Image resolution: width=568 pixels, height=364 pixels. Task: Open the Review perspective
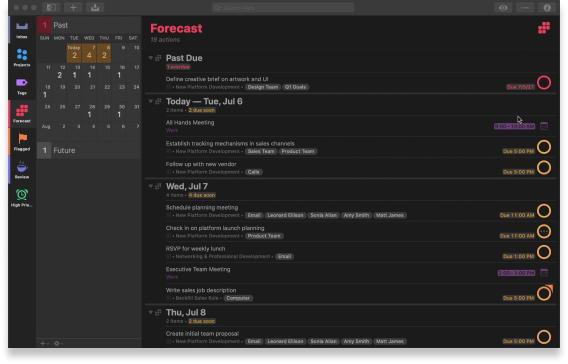(22, 170)
